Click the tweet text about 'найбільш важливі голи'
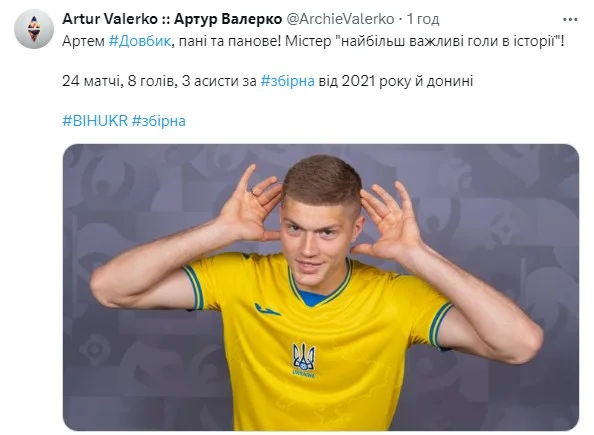 (313, 41)
